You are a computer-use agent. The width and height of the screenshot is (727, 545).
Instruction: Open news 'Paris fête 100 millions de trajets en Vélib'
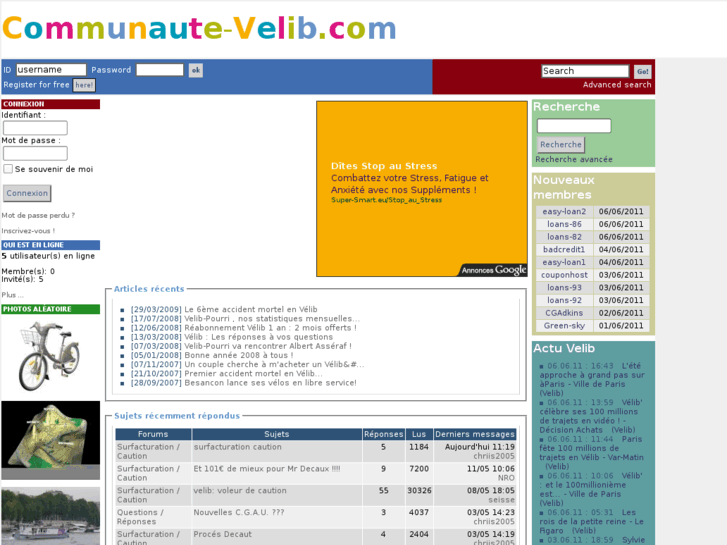coord(591,453)
